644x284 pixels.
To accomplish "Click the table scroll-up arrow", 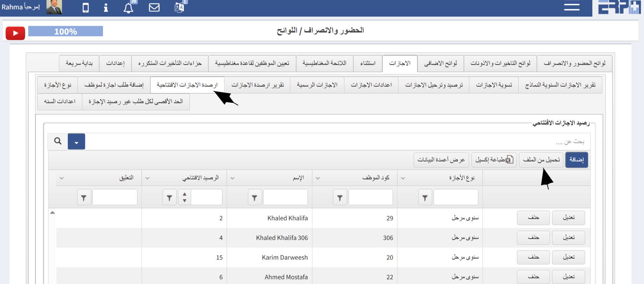I will (x=53, y=213).
